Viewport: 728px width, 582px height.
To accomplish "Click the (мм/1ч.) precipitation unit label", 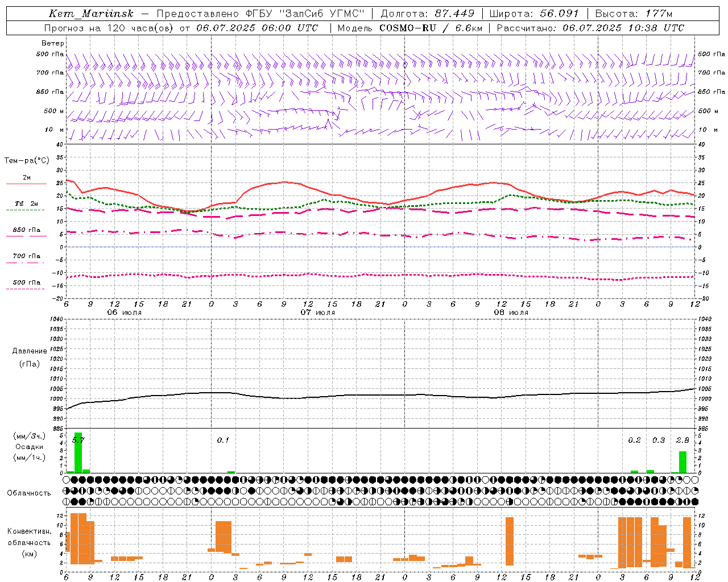I will pyautogui.click(x=29, y=458).
